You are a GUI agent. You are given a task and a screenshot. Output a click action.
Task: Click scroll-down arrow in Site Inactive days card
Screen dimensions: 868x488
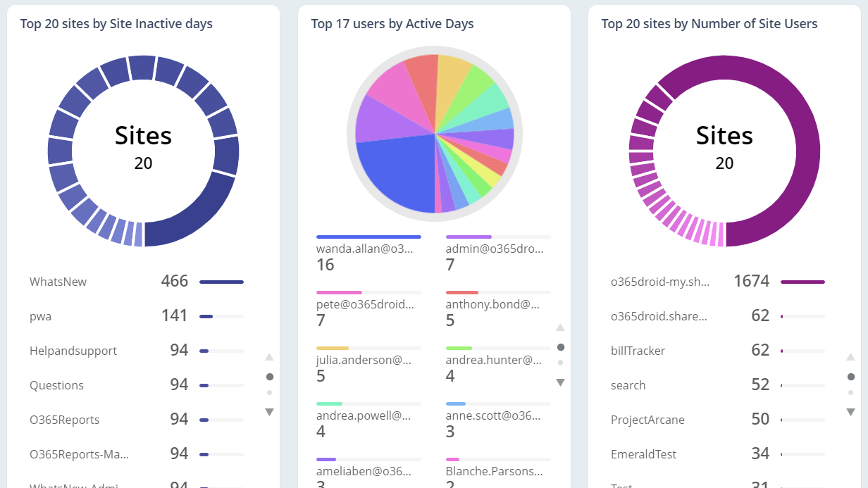[x=269, y=412]
